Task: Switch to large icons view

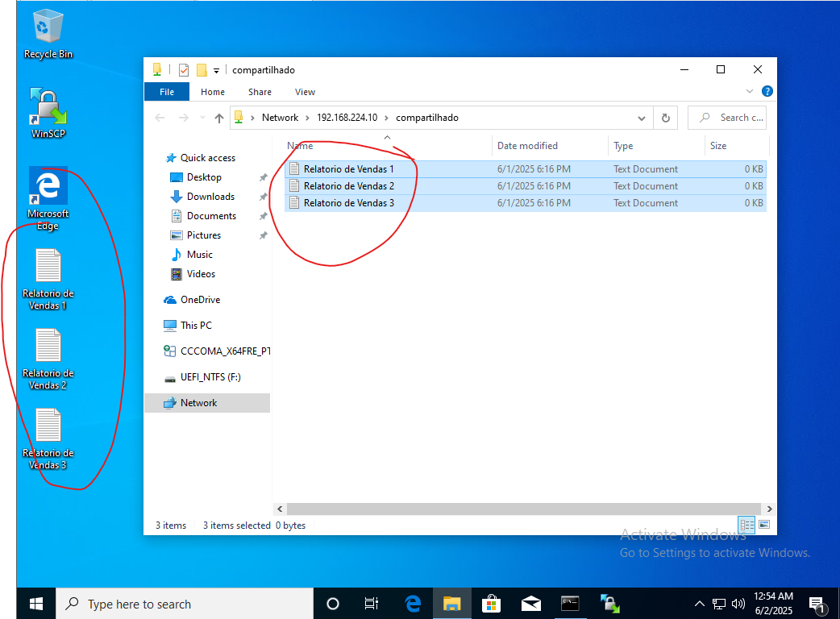Action: click(764, 525)
